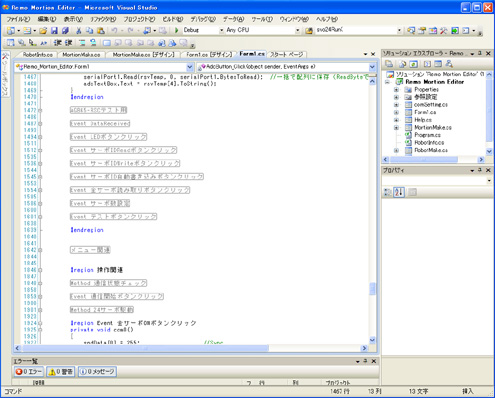
Task: Click the View Class Diagram icon in Solution Explorer
Action: pos(449,64)
